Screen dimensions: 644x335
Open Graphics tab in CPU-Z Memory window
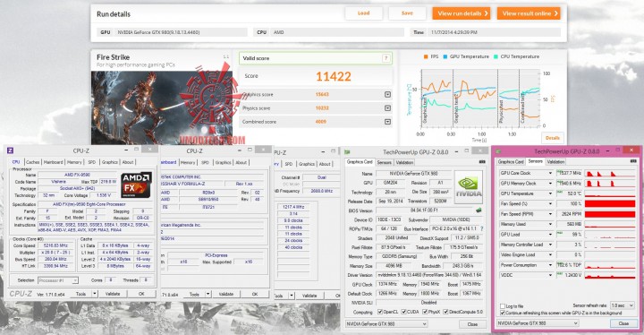307,164
